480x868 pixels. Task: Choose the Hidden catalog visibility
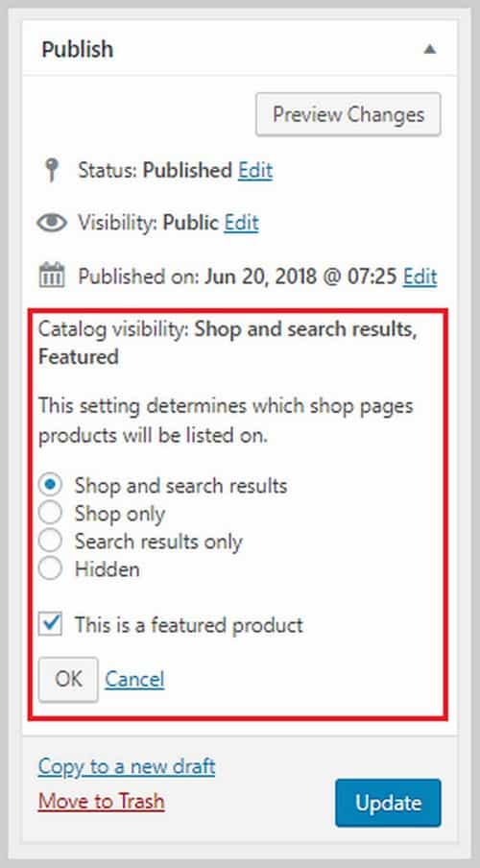[x=50, y=569]
